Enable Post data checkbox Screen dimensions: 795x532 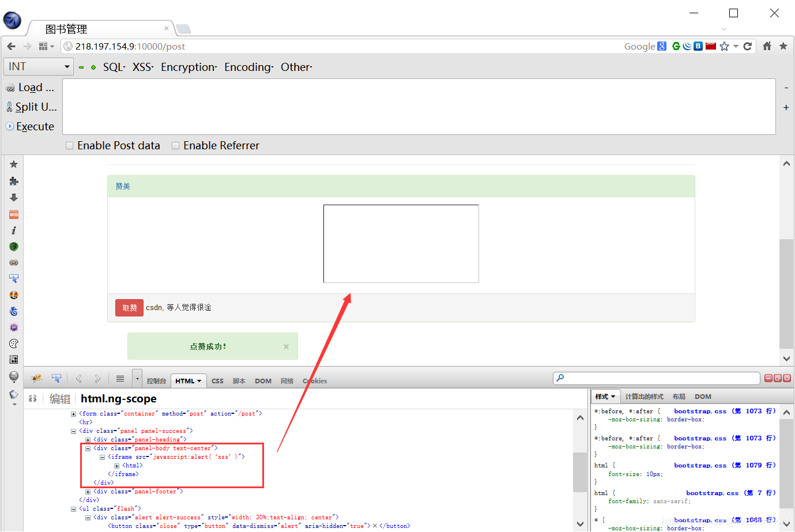[x=69, y=146]
